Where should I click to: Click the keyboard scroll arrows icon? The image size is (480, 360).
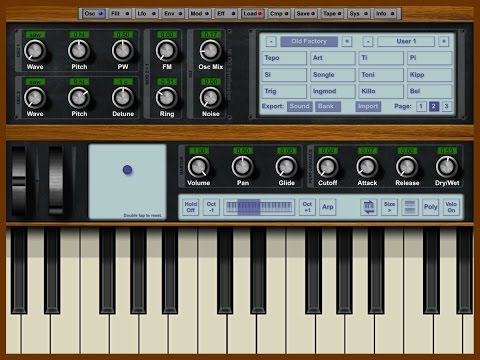point(369,207)
